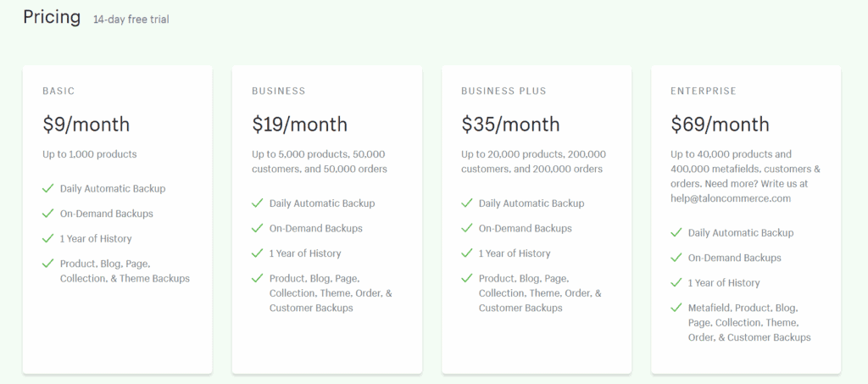Screen dimensions: 868x384
Task: Click checkmark next to Basic On-Demand Backups
Action: [47, 213]
